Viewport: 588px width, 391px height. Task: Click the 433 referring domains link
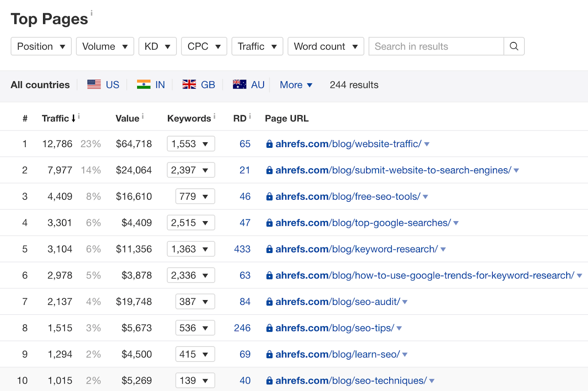coord(242,249)
